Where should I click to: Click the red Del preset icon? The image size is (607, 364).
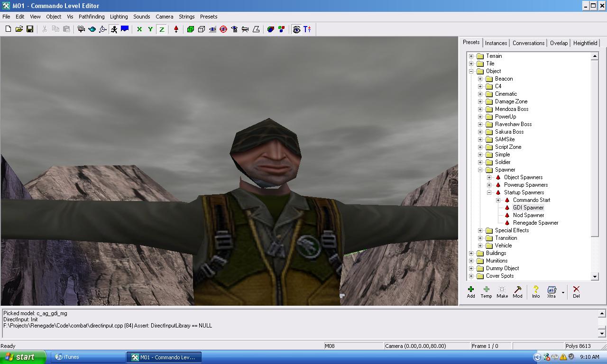pyautogui.click(x=576, y=291)
